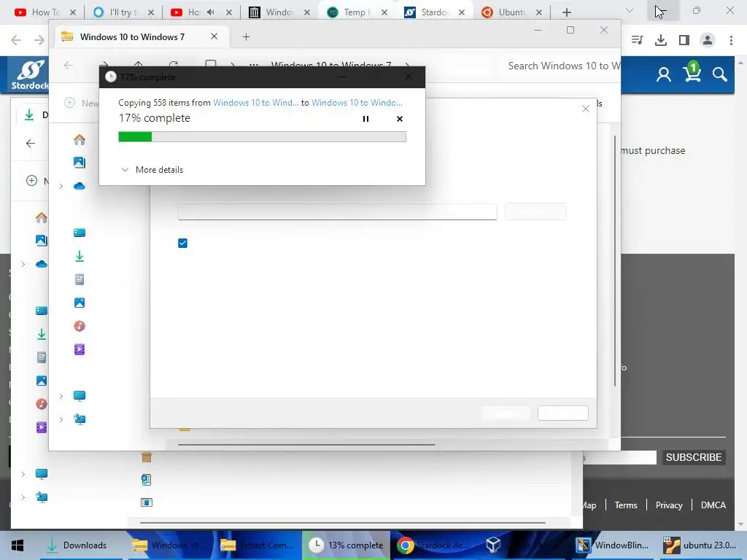Click the SUBSCRIBE button
747x560 pixels.
[x=693, y=457]
